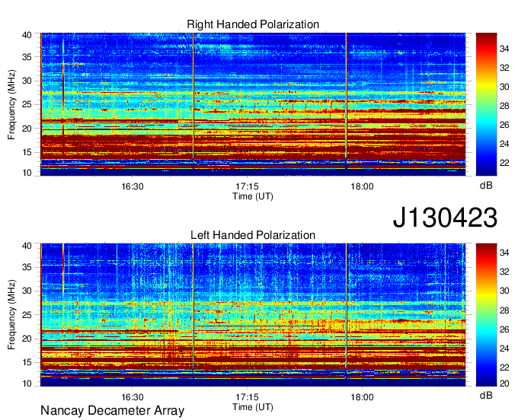The height and width of the screenshot is (420, 518).
Task: Click the dB unit label under the bottom colorbar
Action: pos(486,396)
